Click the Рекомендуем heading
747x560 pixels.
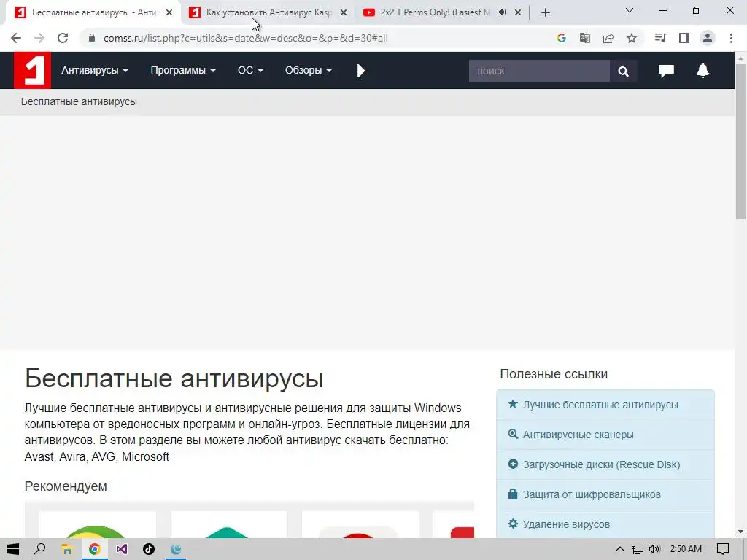(x=66, y=486)
